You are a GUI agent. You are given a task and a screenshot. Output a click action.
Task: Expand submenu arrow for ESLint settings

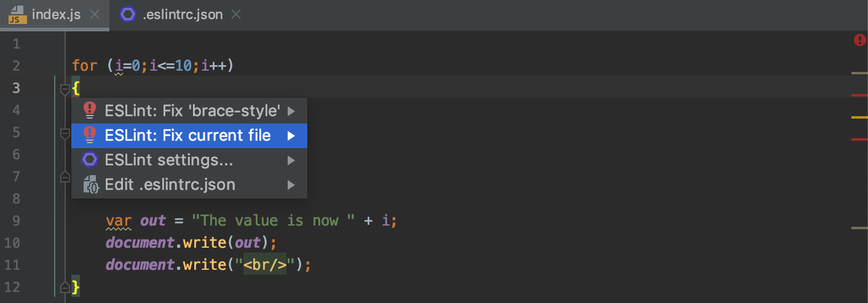coord(291,160)
